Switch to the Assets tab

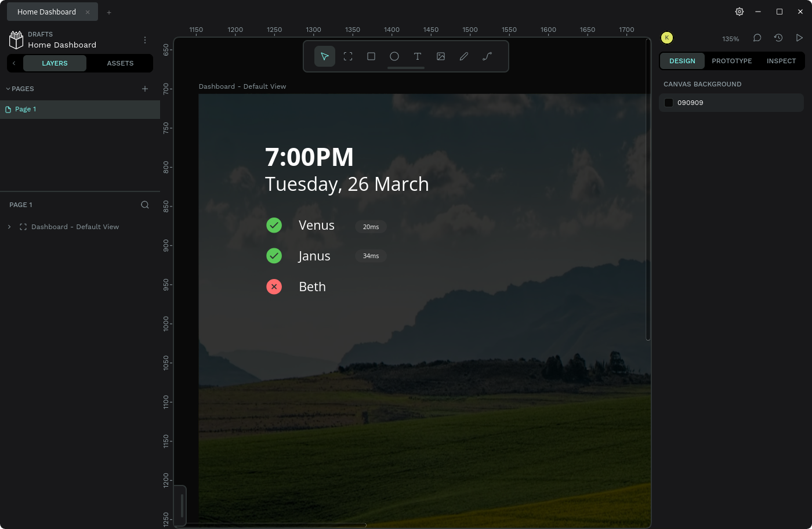120,63
